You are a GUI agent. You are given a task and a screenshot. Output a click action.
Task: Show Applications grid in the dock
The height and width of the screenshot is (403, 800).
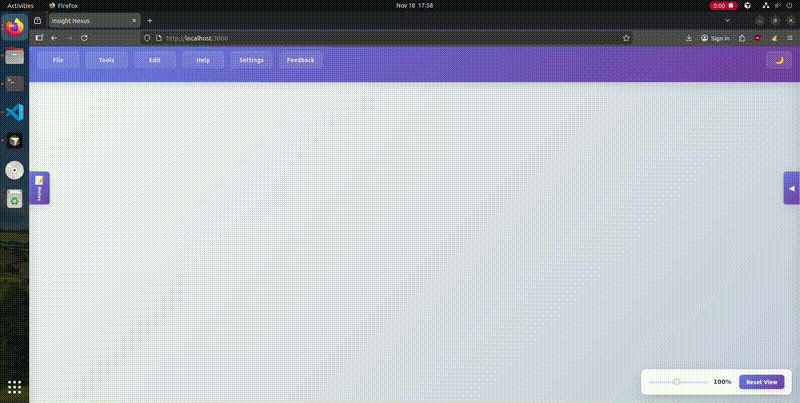click(x=15, y=387)
